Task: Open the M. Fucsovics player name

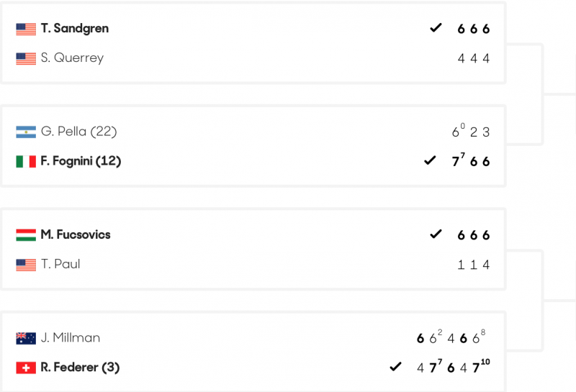Action: tap(76, 234)
